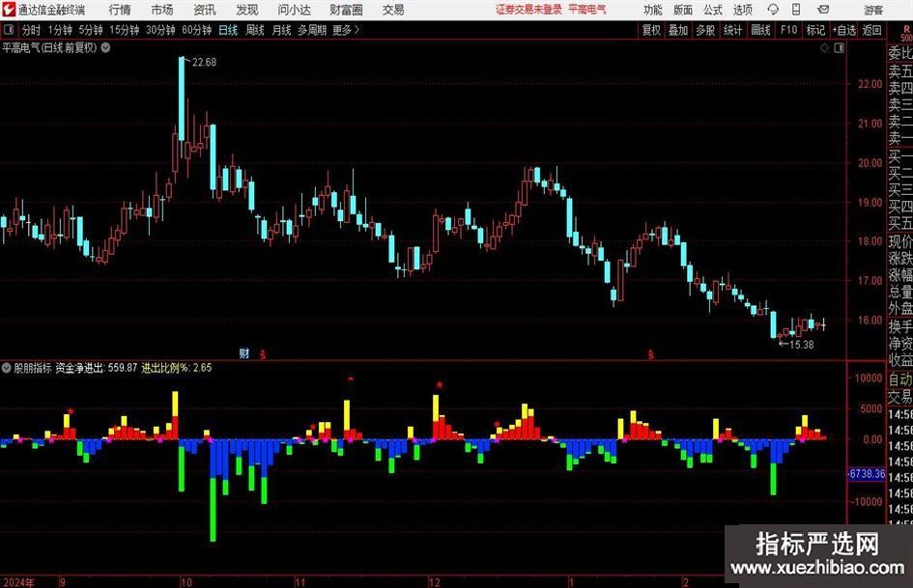Screen dimensions: 913x588
Task: Click the 15.38 low price label
Action: coord(801,345)
